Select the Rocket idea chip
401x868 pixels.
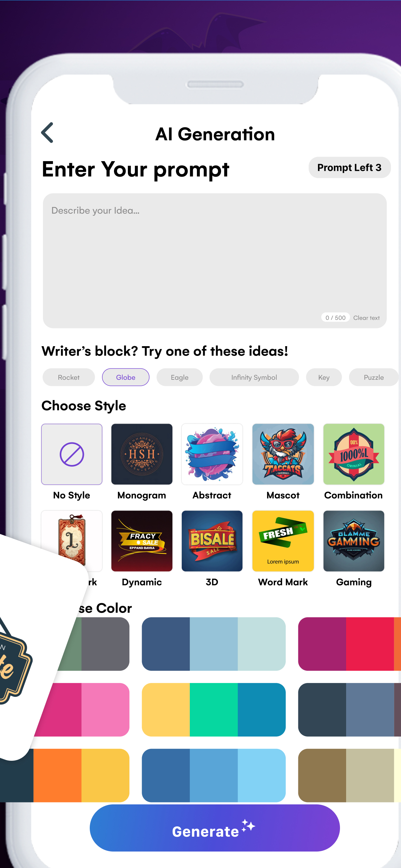point(69,377)
